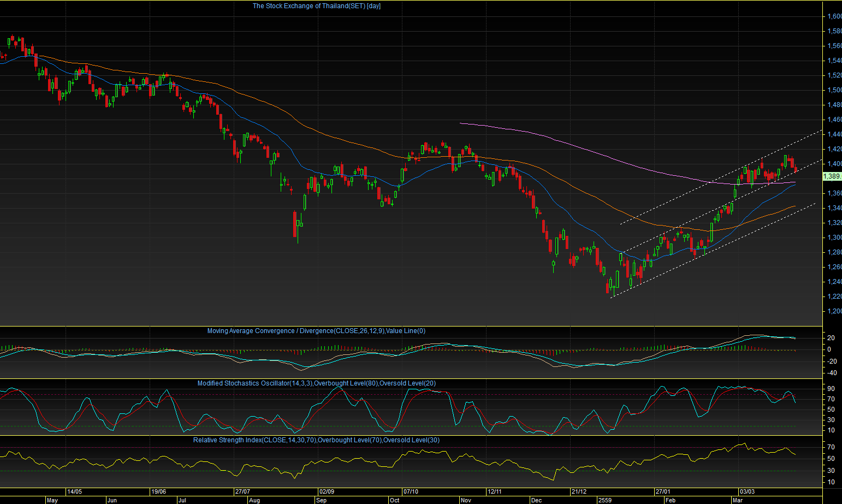This screenshot has height=504, width=842.
Task: Click the 10 value on the RSI scale
Action: (x=831, y=482)
